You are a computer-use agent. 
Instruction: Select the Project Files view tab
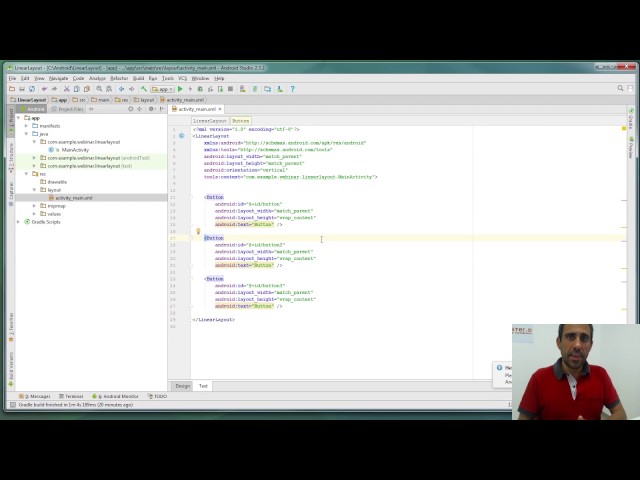tap(68, 109)
